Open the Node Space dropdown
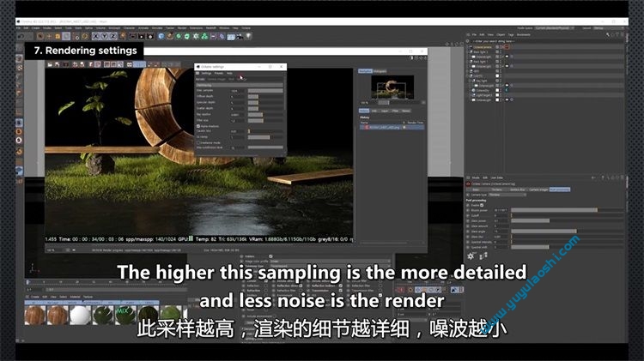 point(554,28)
